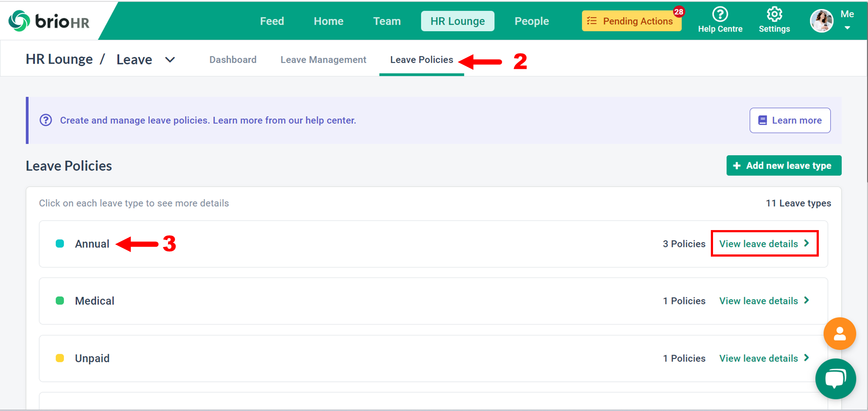868x411 pixels.
Task: Click the Annual leave colour dot
Action: [60, 244]
